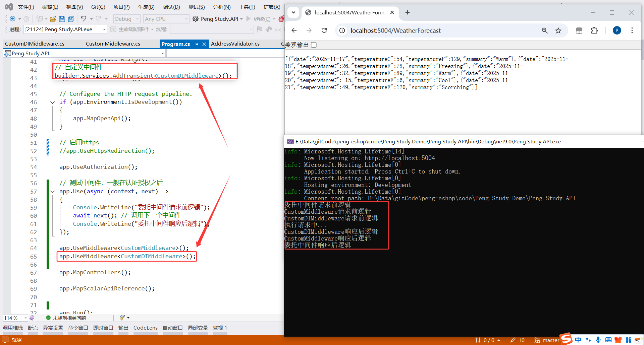644x345 pixels.
Task: Open the 断点 breakpoints panel tab
Action: 33,328
